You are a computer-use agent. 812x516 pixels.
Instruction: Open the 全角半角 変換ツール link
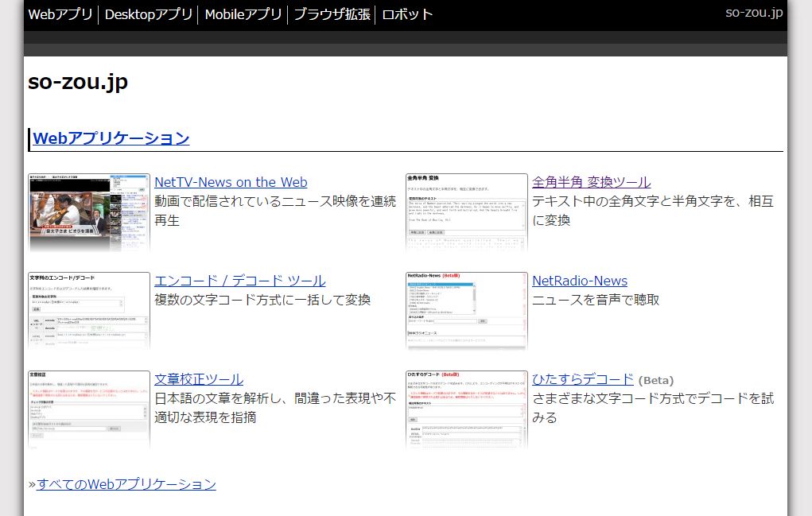click(x=591, y=182)
